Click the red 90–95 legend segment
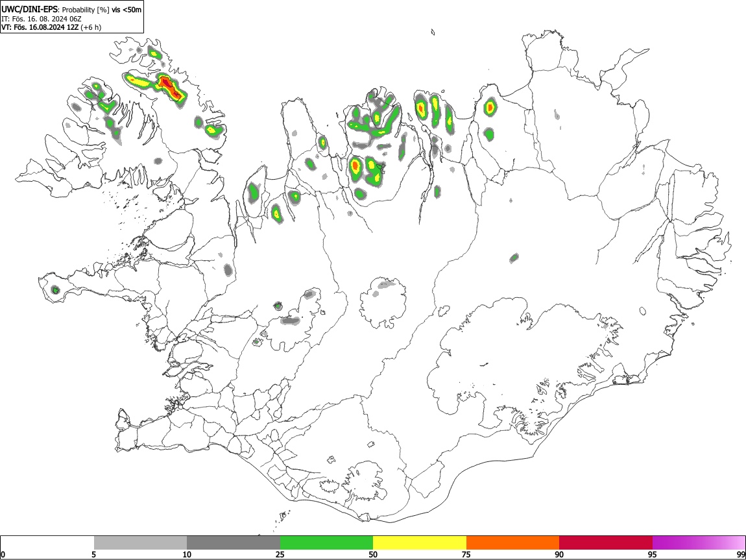The width and height of the screenshot is (746, 560). pyautogui.click(x=606, y=543)
